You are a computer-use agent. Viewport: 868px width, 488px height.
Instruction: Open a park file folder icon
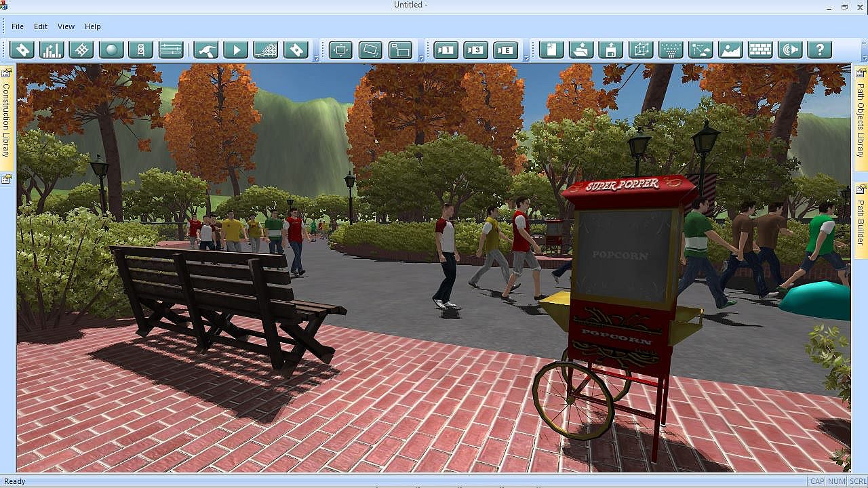coord(581,49)
